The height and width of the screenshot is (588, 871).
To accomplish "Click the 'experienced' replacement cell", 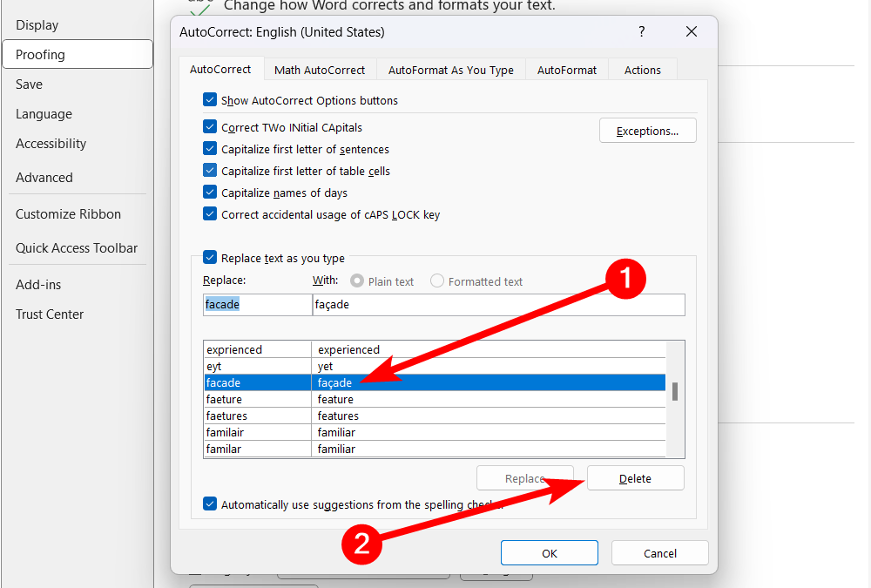I will pos(489,349).
